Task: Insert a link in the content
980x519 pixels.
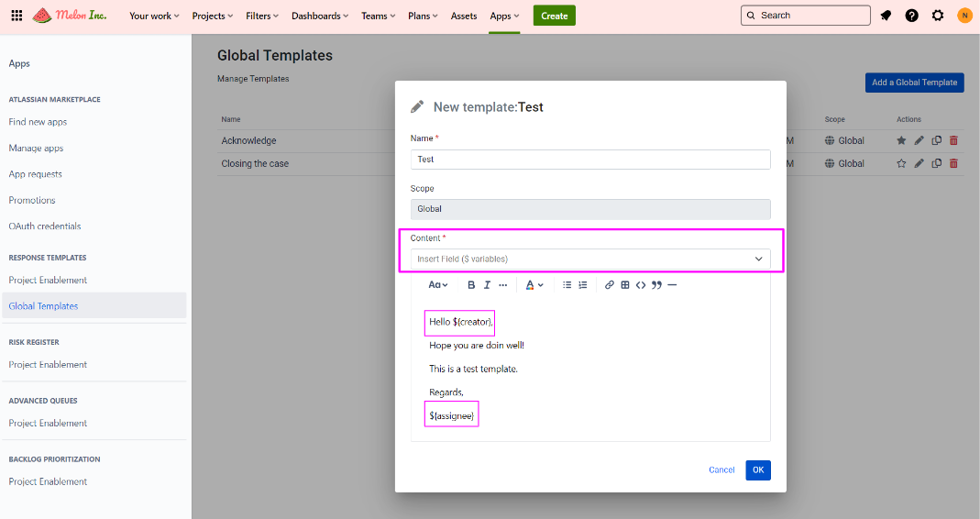Action: click(610, 285)
